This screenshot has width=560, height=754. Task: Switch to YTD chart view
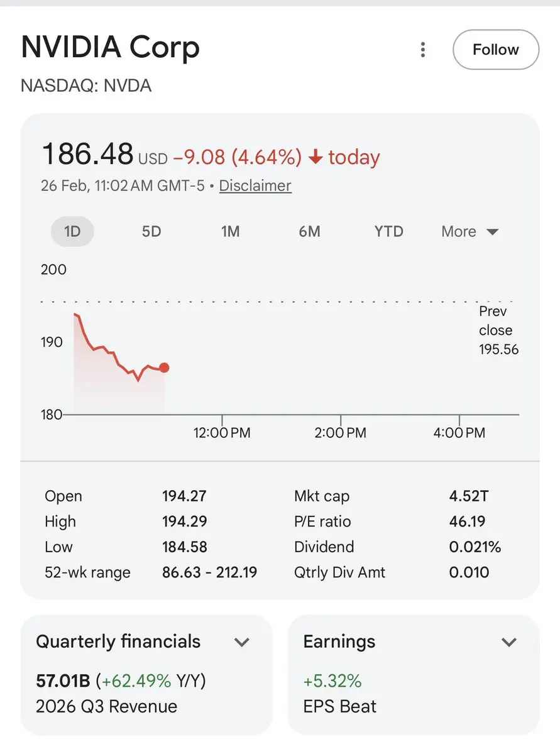388,231
